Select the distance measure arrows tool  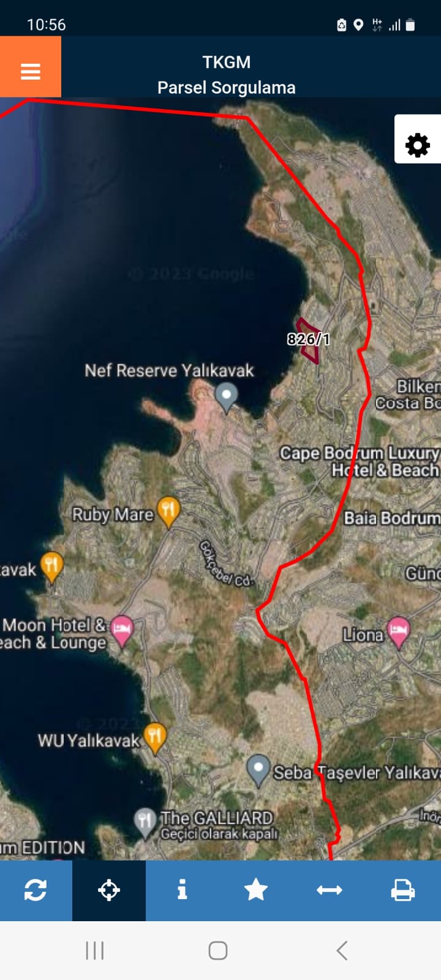(329, 890)
